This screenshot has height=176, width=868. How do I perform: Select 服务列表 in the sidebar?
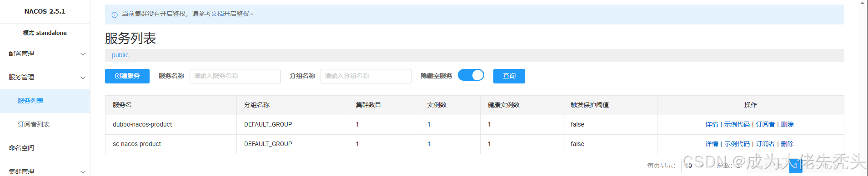(45, 101)
